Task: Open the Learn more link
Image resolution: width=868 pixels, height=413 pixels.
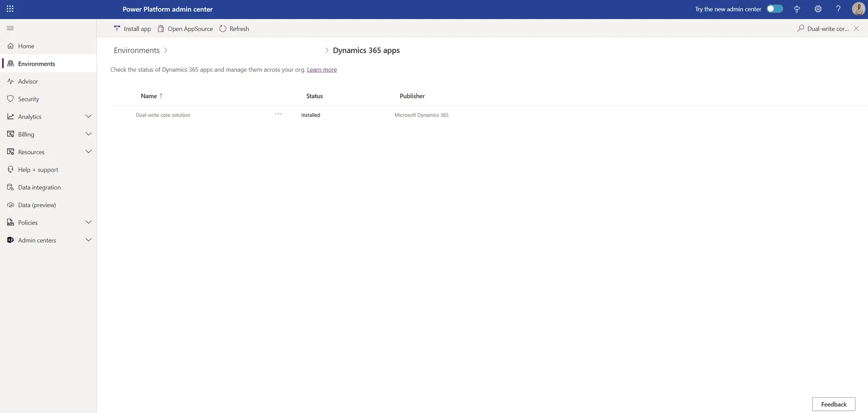Action: point(322,69)
